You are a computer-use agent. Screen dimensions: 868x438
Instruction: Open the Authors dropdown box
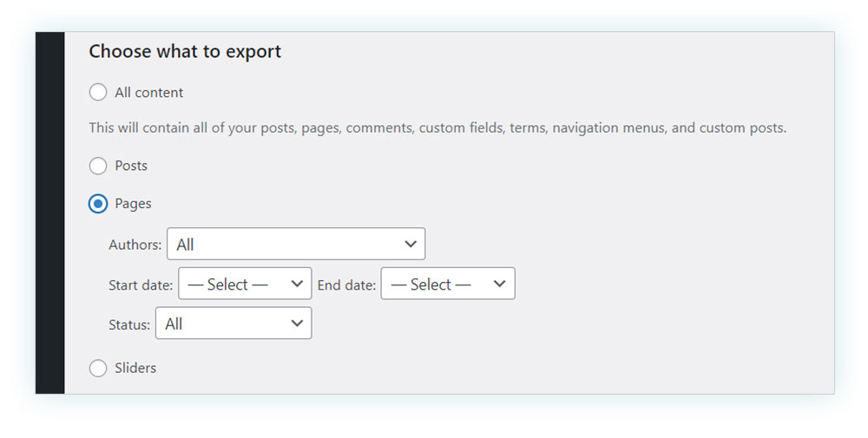(x=296, y=244)
